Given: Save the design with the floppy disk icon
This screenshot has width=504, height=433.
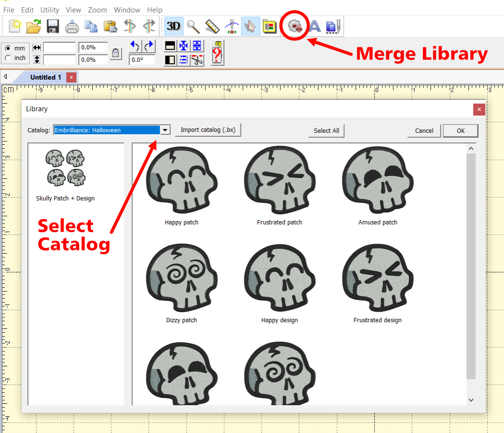Looking at the screenshot, I should tap(52, 26).
